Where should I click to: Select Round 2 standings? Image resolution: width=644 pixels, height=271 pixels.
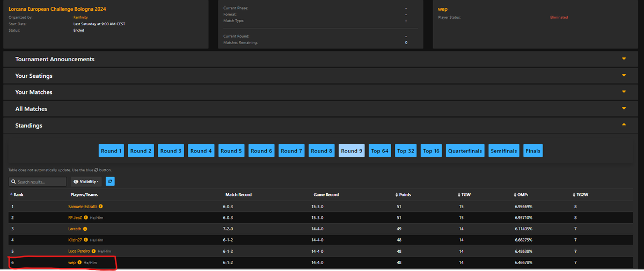point(141,151)
